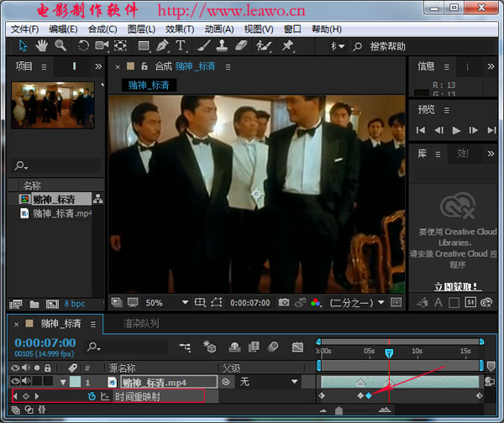Switch to 渲染队列 tab
The width and height of the screenshot is (504, 423).
141,324
